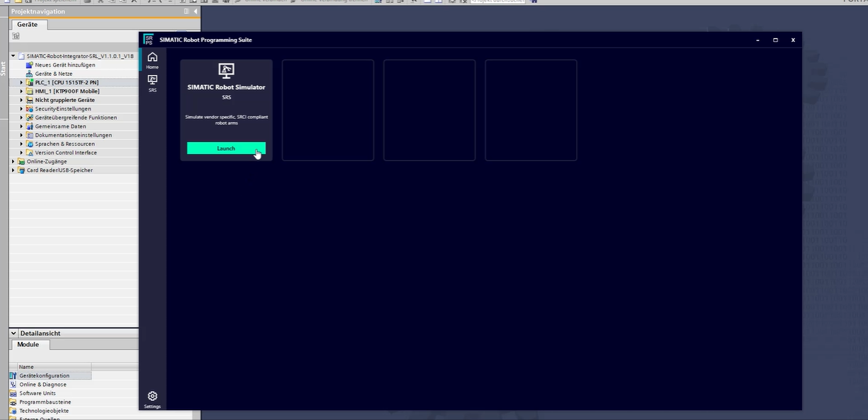Expand Geräteübergreifende Funktionen
868x420 pixels.
point(21,118)
